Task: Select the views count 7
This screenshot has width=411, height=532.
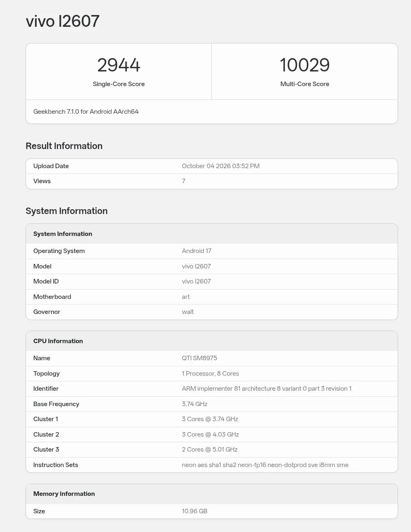Action: tap(184, 181)
